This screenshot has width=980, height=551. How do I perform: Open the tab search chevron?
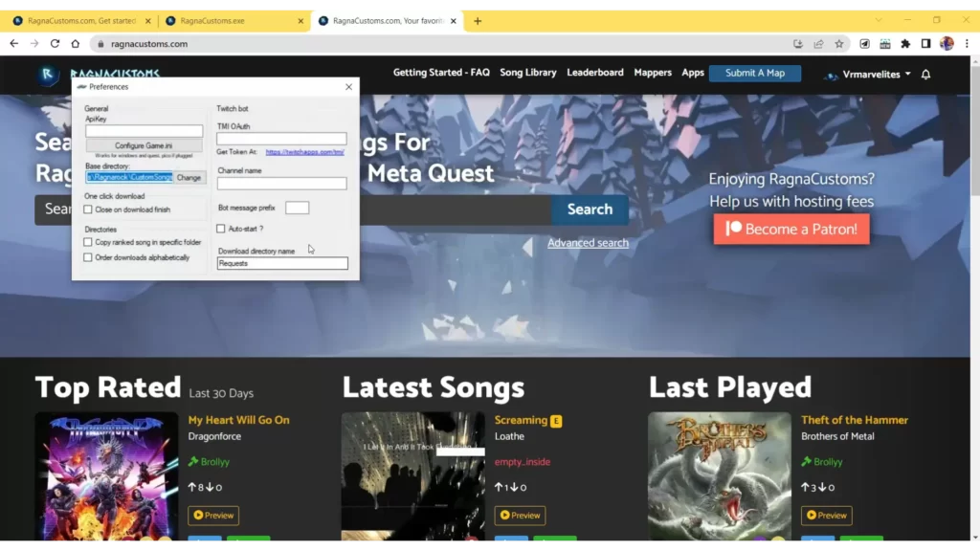[879, 21]
